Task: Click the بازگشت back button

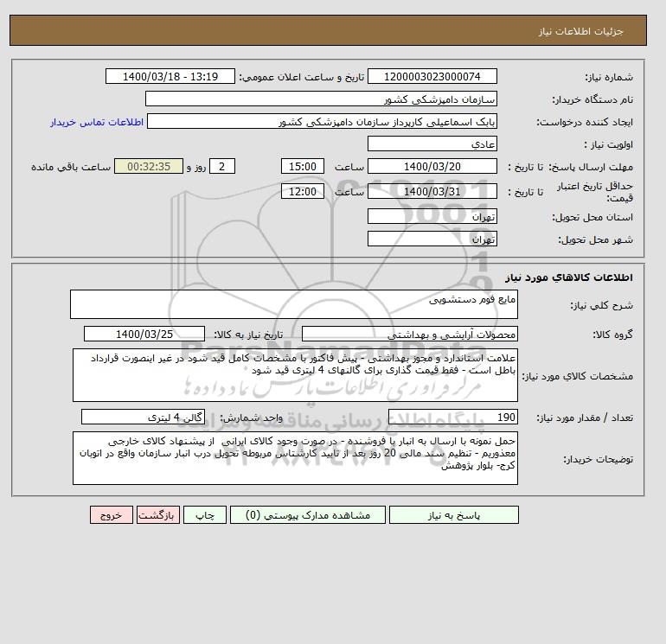Action: 158,514
